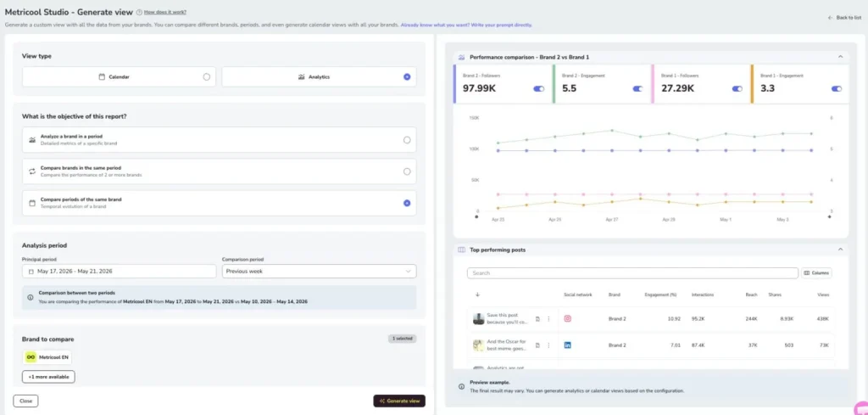Sort by the Views column header

(x=823, y=294)
